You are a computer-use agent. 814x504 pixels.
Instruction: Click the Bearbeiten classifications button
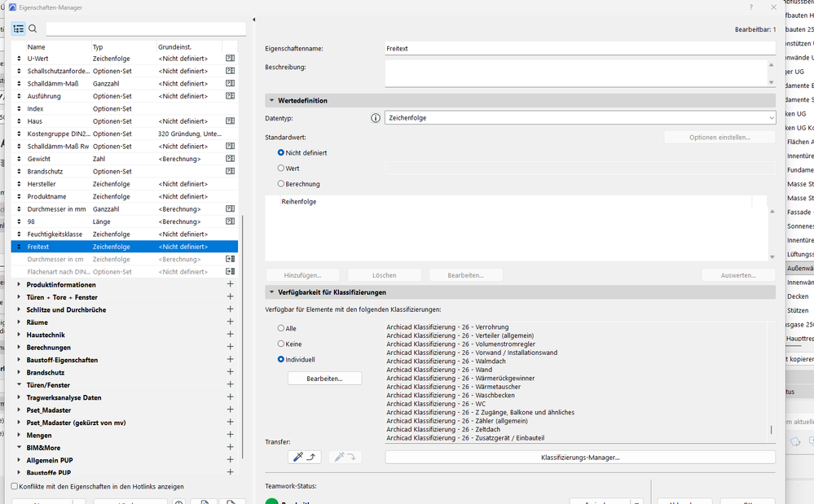324,379
